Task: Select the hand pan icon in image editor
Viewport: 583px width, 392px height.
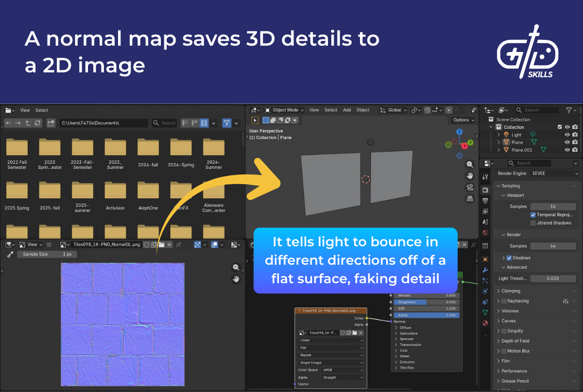Action: point(236,278)
